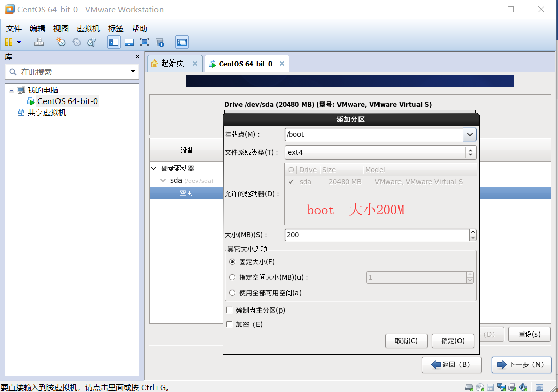Image resolution: width=558 pixels, height=392 pixels.
Task: Click the message log status bar icon
Action: pos(540,387)
